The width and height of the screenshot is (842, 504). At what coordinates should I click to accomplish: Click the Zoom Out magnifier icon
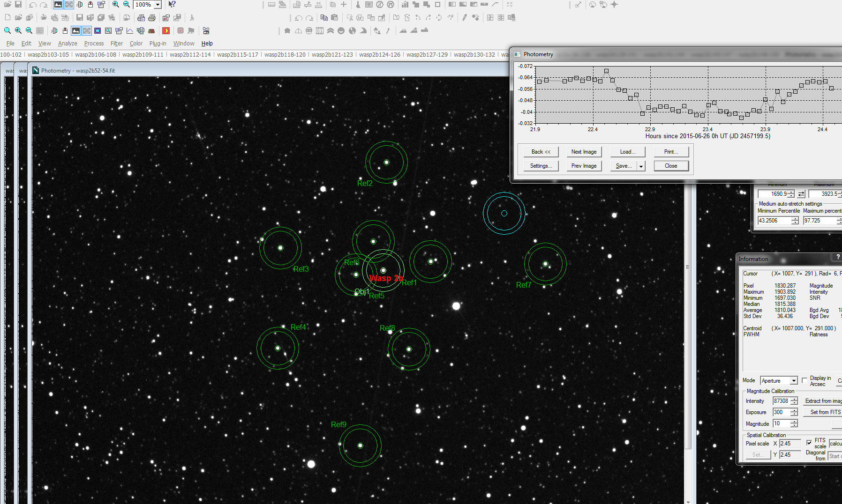point(127,4)
